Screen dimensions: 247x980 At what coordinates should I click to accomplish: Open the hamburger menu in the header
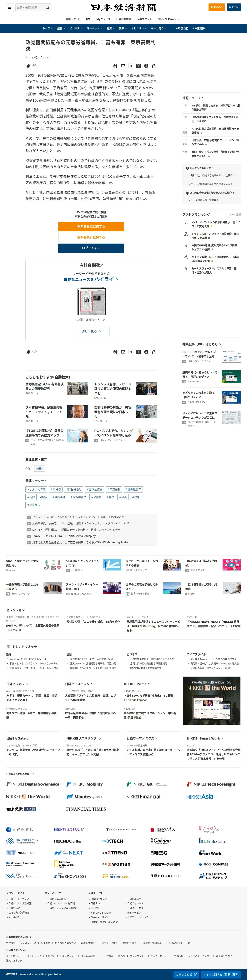pyautogui.click(x=9, y=7)
